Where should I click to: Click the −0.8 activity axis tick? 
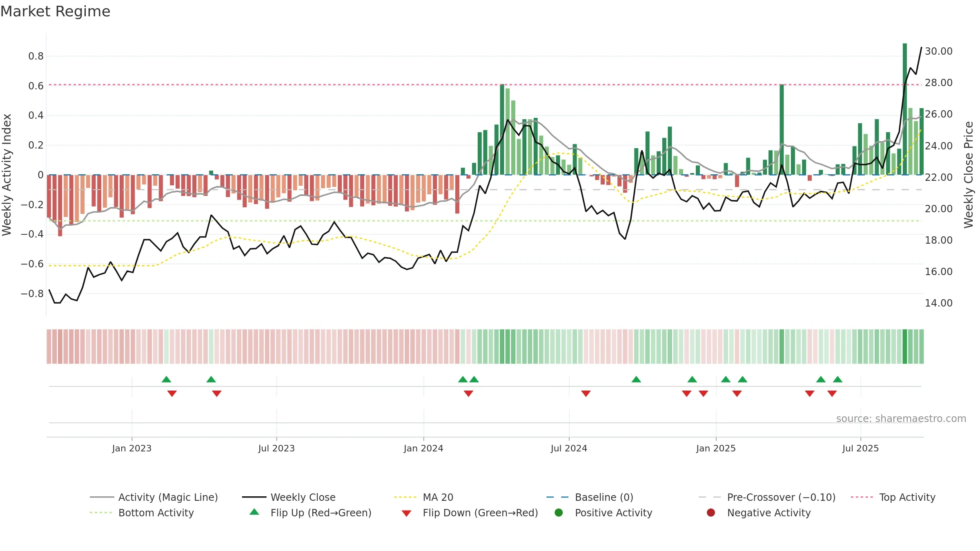point(32,293)
